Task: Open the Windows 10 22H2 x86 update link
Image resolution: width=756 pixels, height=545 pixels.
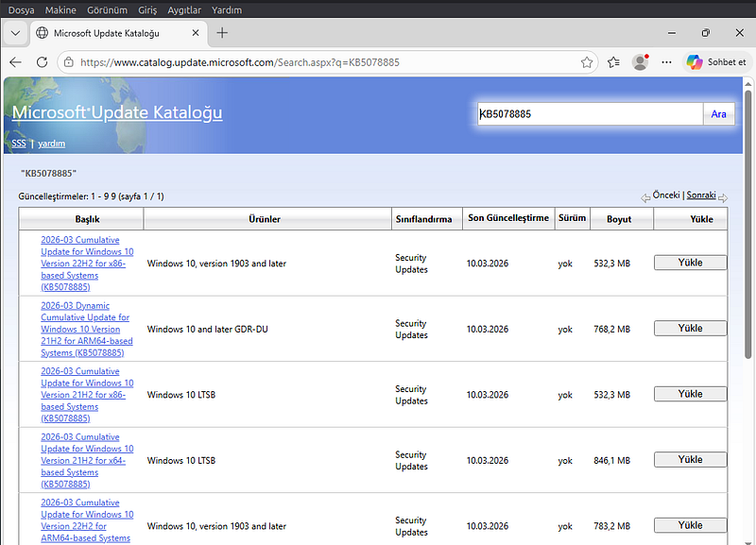Action: pyautogui.click(x=87, y=264)
